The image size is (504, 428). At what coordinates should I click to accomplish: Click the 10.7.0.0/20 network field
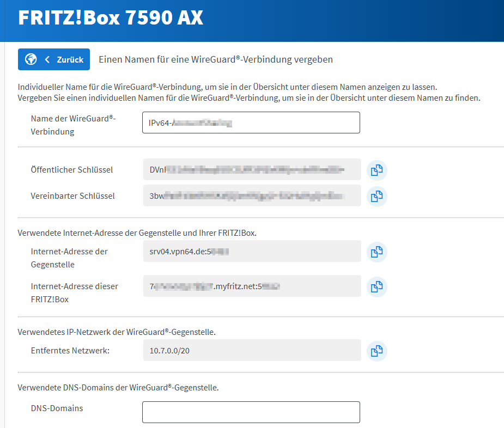[252, 350]
